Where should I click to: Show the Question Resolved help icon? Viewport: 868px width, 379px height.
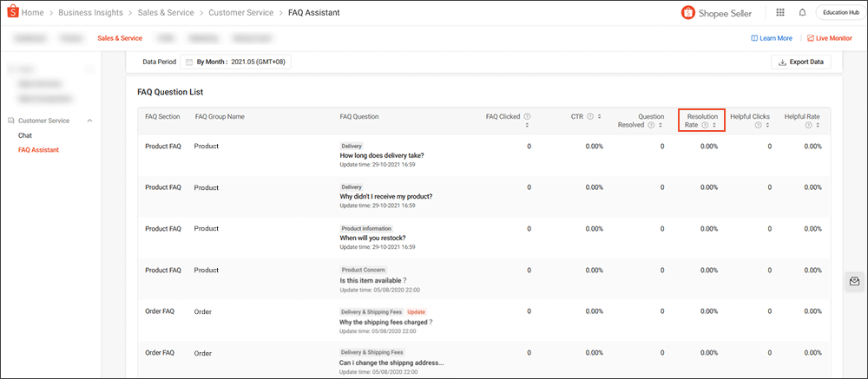point(652,125)
